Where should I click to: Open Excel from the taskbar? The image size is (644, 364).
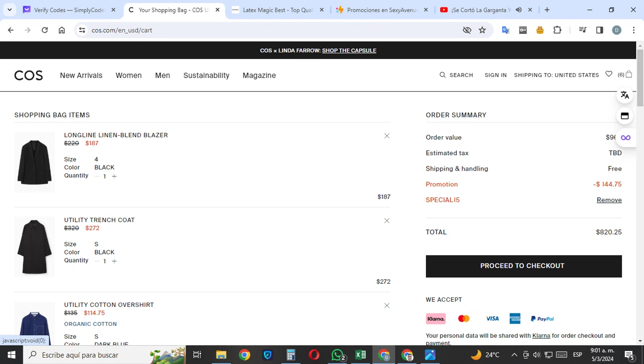coord(361,355)
